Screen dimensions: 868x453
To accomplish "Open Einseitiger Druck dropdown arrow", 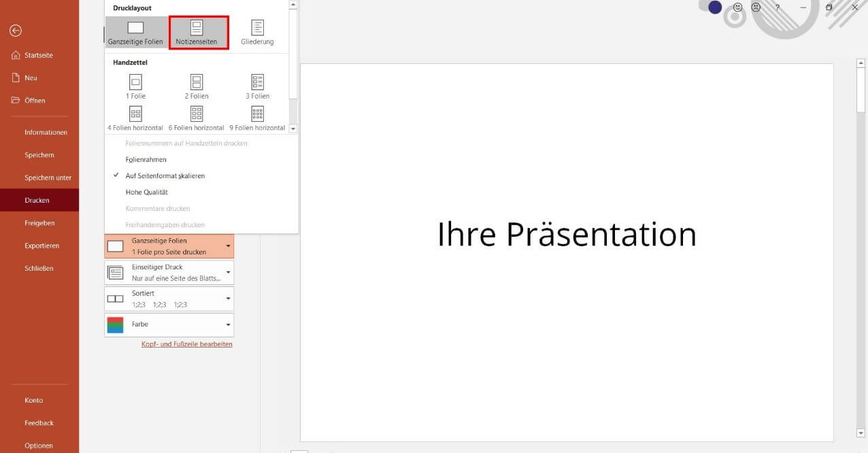I will pos(228,273).
